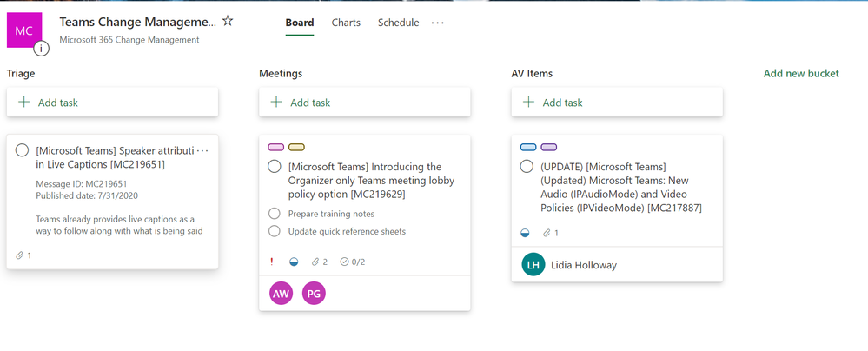Add task in the Triage bucket
The width and height of the screenshot is (868, 351).
[x=112, y=102]
